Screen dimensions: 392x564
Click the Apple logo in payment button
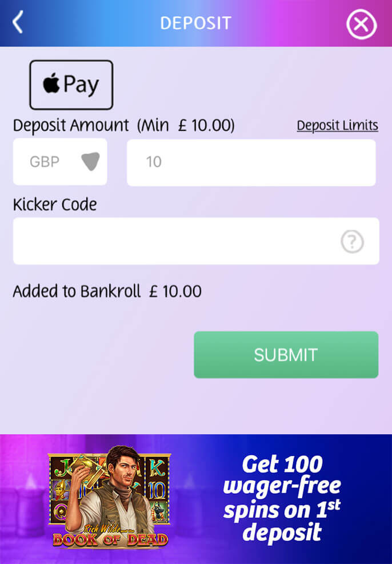[51, 83]
